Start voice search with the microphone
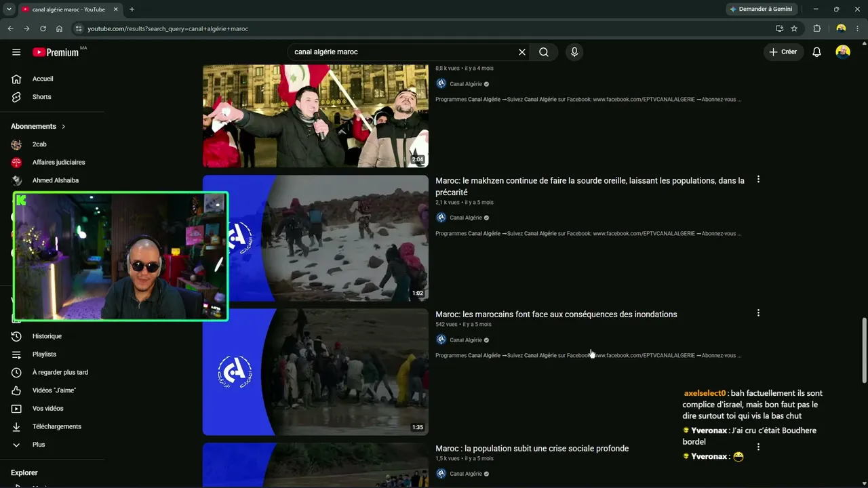868x488 pixels. tap(574, 52)
